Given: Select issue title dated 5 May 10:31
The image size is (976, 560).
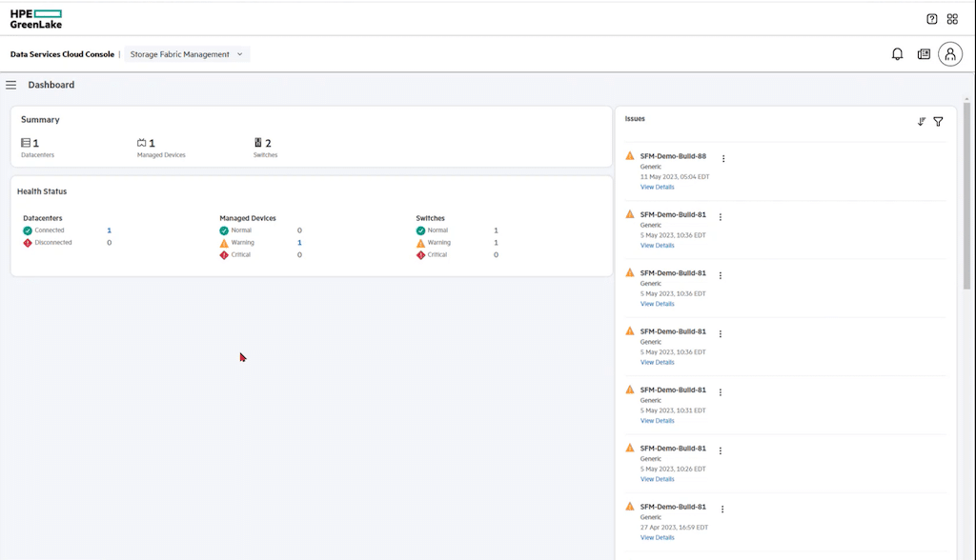Looking at the screenshot, I should click(x=673, y=390).
